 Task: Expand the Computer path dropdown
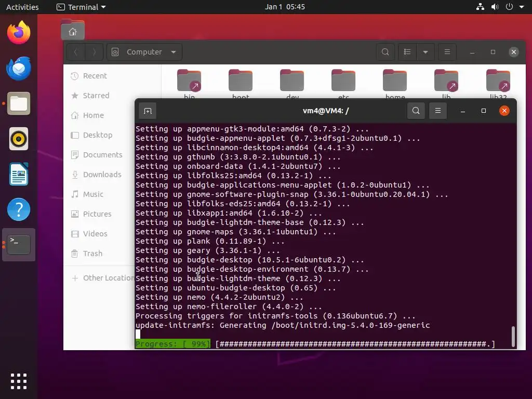[174, 52]
